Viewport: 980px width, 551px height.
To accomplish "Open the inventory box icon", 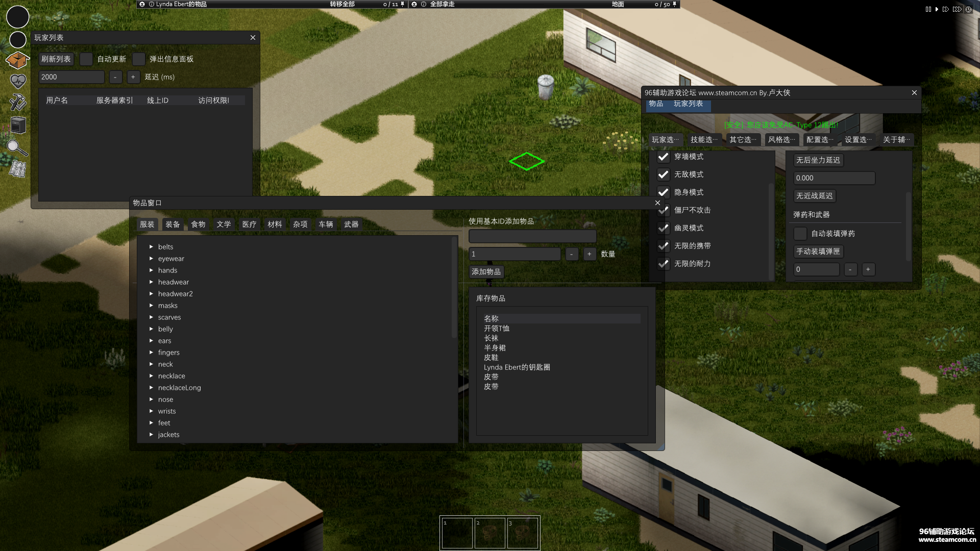I will point(17,60).
